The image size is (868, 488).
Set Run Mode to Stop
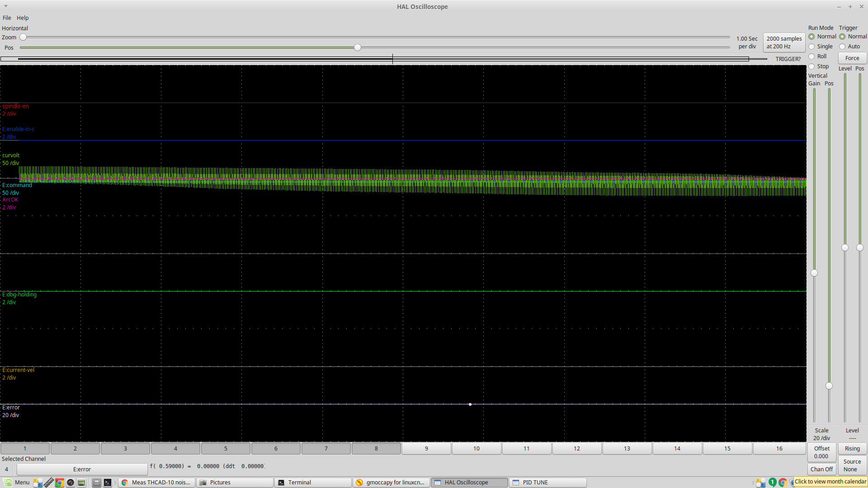(818, 66)
